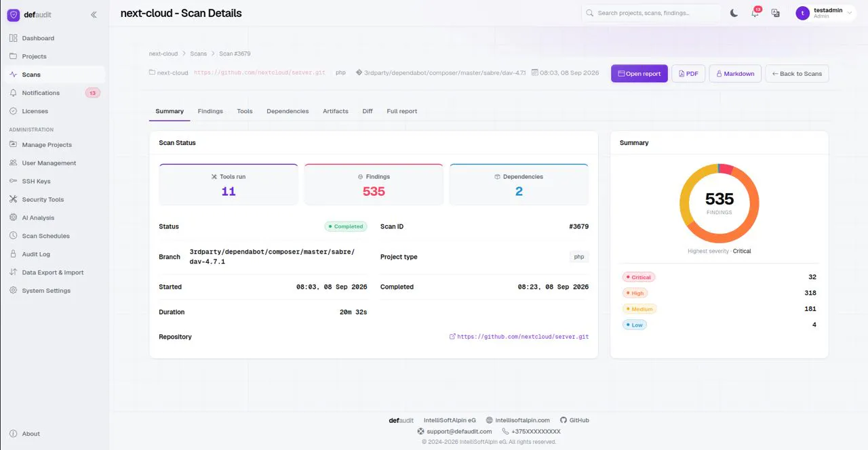Click the High severity badge
The image size is (868, 450).
[635, 293]
